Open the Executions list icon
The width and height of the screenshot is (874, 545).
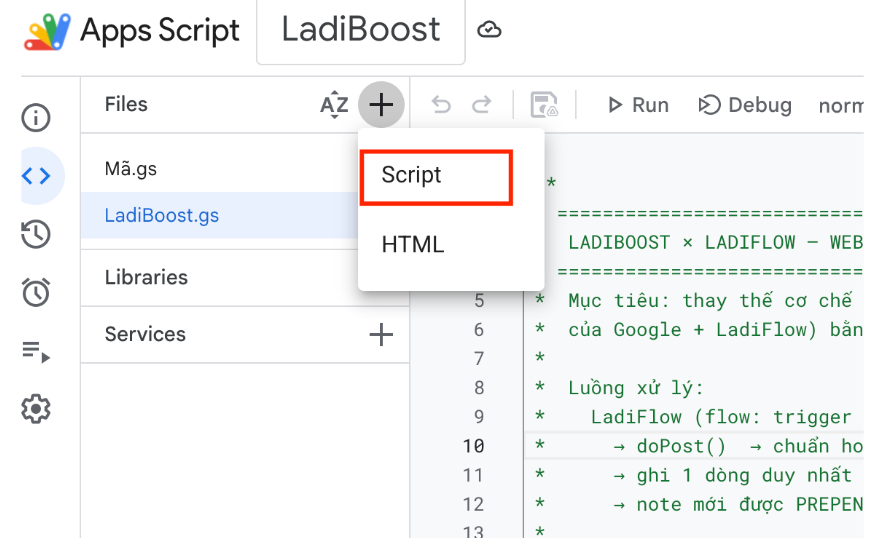[x=36, y=352]
